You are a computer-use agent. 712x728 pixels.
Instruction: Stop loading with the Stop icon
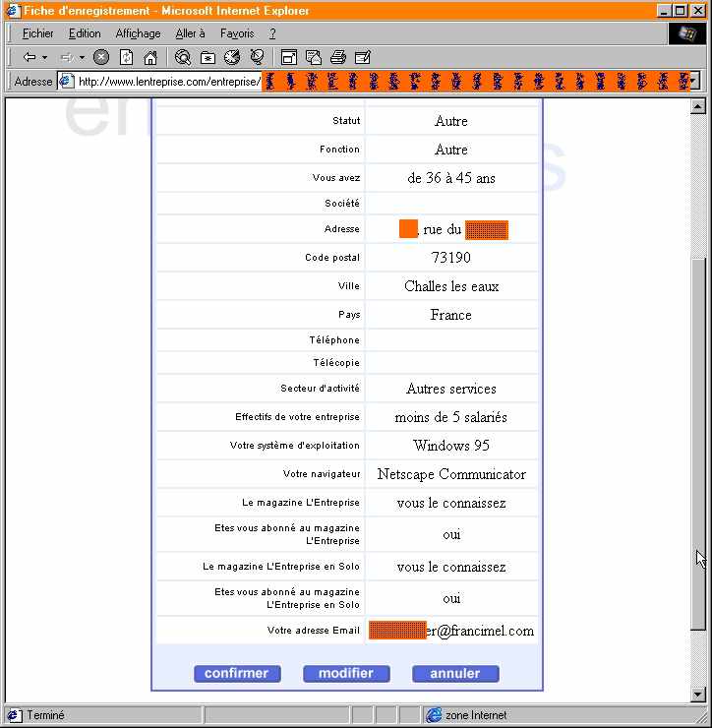pyautogui.click(x=101, y=58)
